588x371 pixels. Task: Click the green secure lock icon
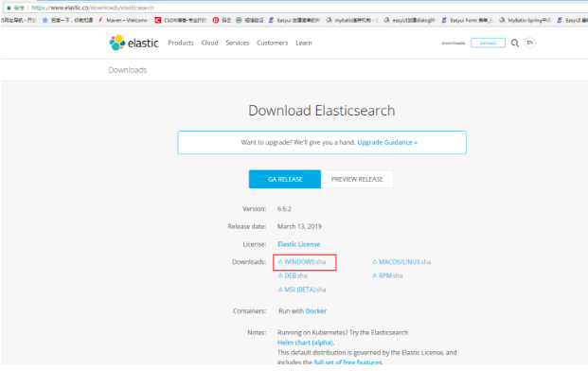[9, 8]
